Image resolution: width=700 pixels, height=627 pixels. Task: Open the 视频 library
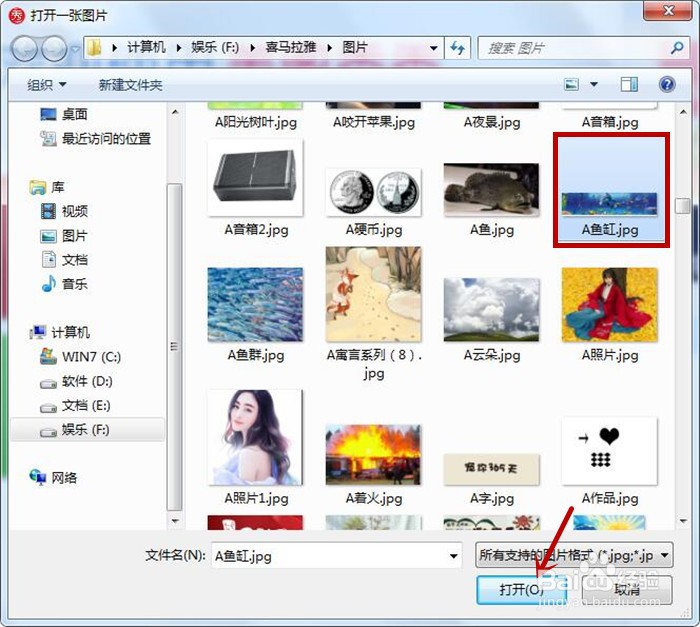click(64, 211)
